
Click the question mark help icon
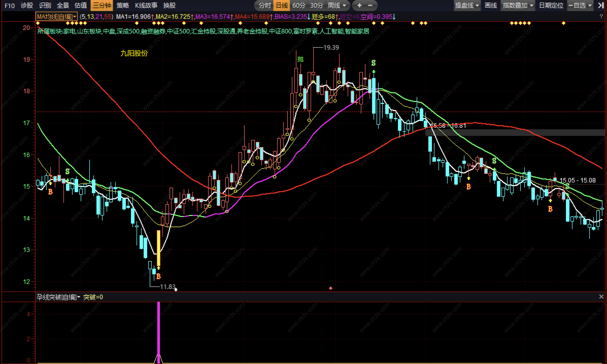[x=601, y=17]
